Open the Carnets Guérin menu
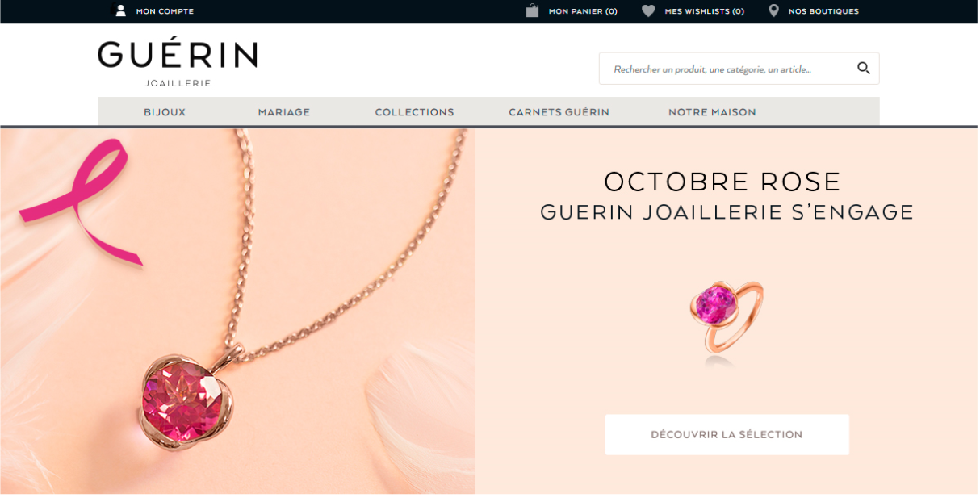 pos(559,112)
